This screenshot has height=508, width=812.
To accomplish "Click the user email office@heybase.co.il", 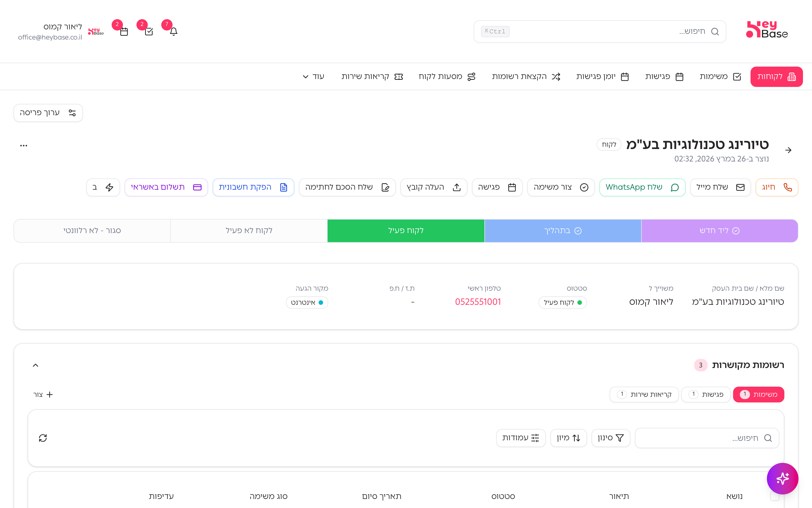I will tap(50, 37).
